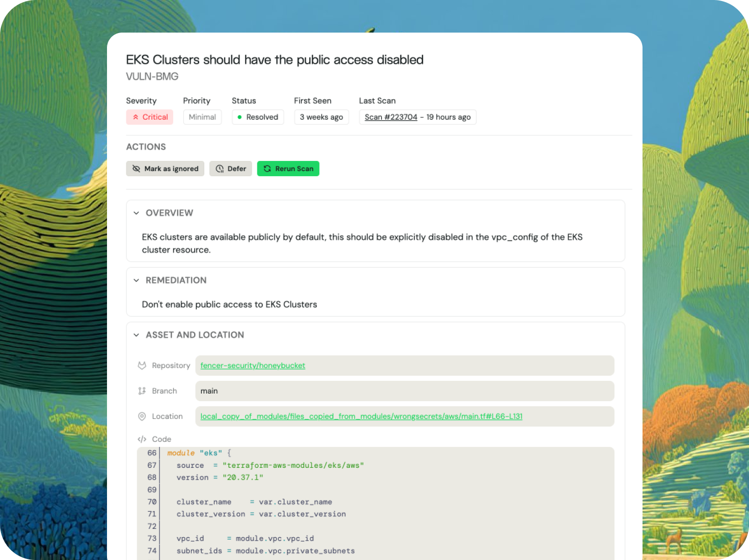The image size is (749, 560).
Task: Click the Mark as ignored button
Action: (x=165, y=169)
